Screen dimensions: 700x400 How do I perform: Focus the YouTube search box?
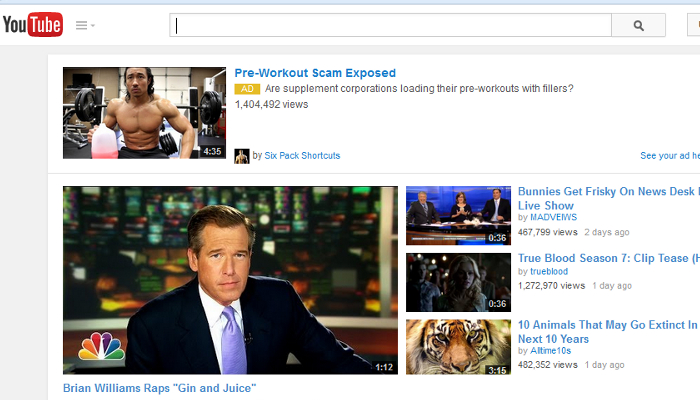(390, 25)
